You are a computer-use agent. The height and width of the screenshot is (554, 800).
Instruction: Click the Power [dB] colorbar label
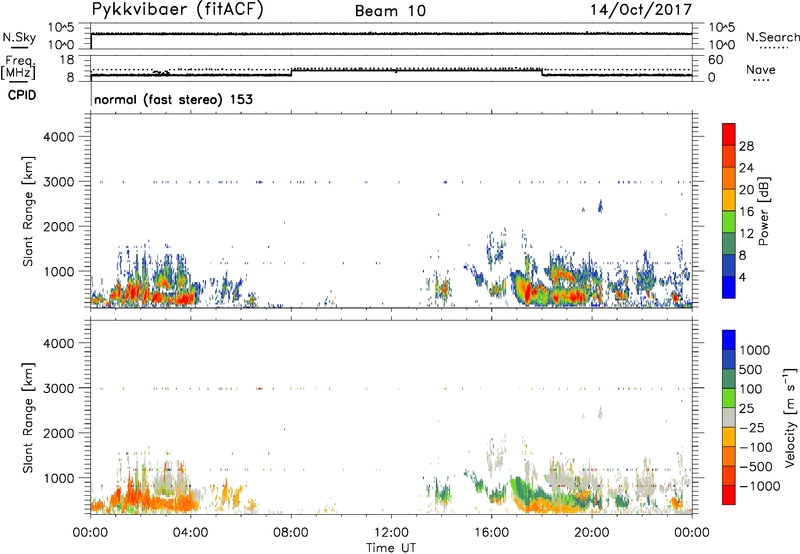764,211
